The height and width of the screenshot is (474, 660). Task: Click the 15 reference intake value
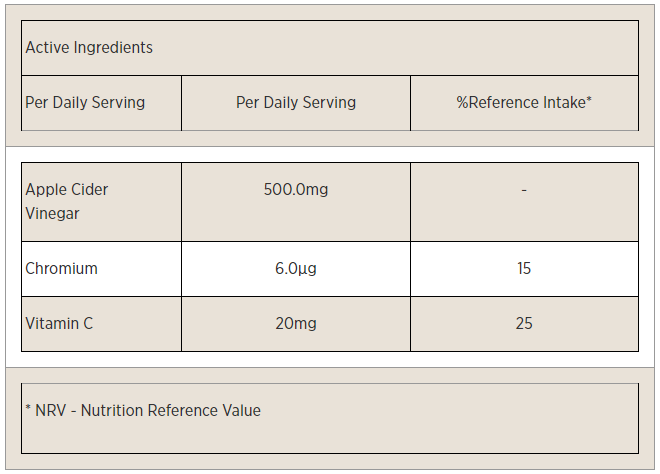pyautogui.click(x=524, y=269)
